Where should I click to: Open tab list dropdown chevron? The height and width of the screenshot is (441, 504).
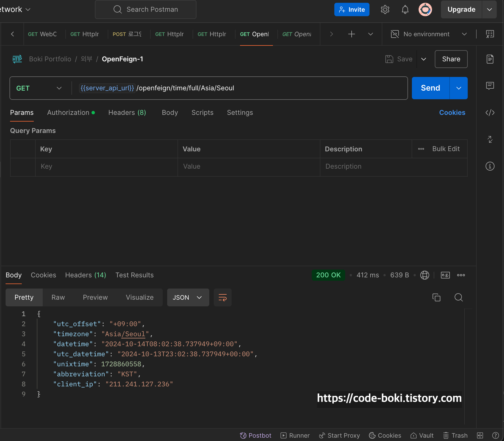[x=370, y=34]
